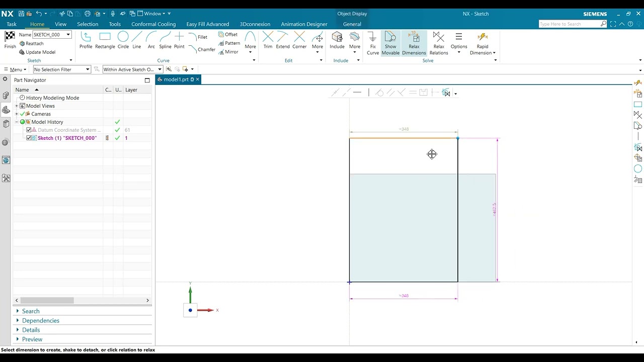The image size is (644, 362).
Task: Click the Chamfer tool
Action: 202,49
